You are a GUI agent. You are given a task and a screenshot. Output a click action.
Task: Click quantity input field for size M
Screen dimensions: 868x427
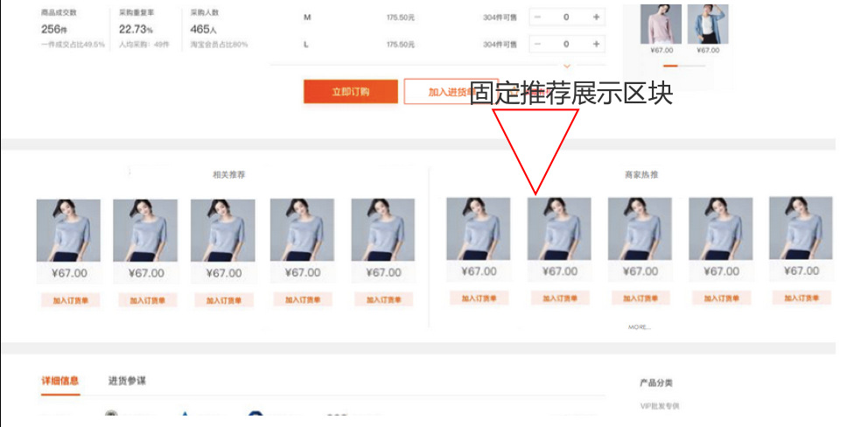click(566, 17)
